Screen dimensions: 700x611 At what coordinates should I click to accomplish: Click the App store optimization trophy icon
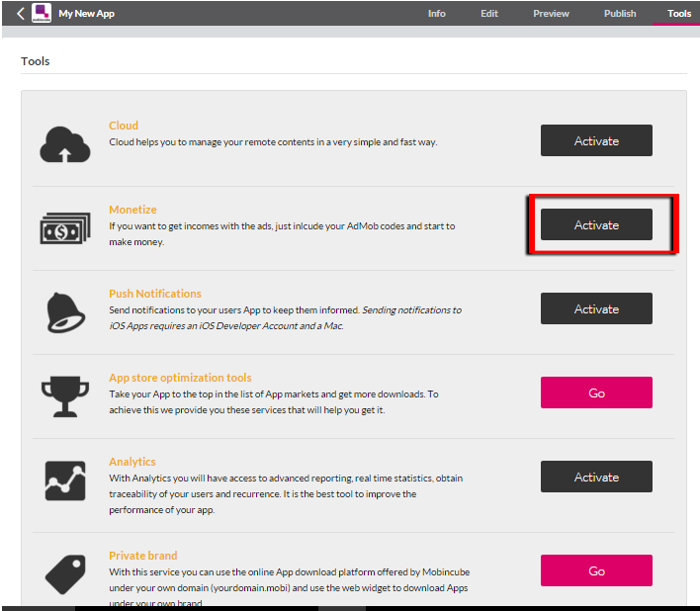pyautogui.click(x=65, y=395)
